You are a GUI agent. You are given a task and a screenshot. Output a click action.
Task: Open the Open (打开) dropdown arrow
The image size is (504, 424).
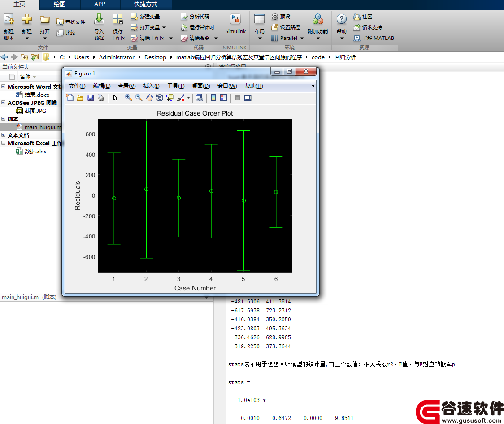tap(45, 38)
